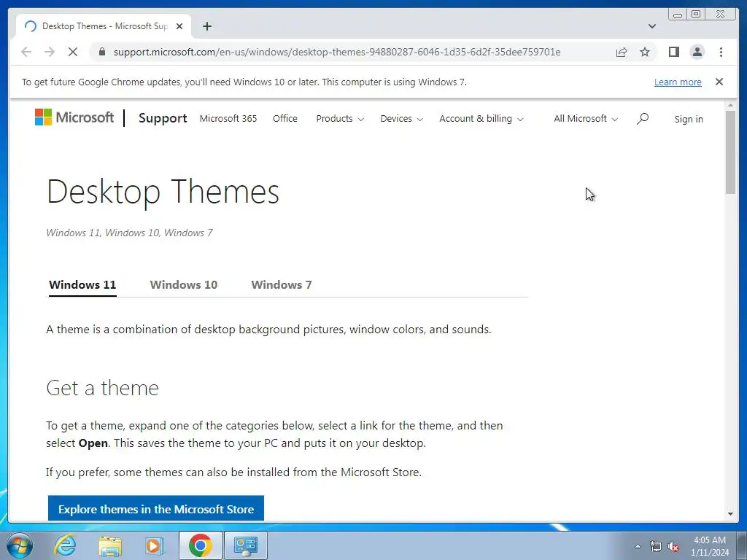Image resolution: width=747 pixels, height=560 pixels.
Task: Click the browser forward arrow
Action: coord(50,52)
